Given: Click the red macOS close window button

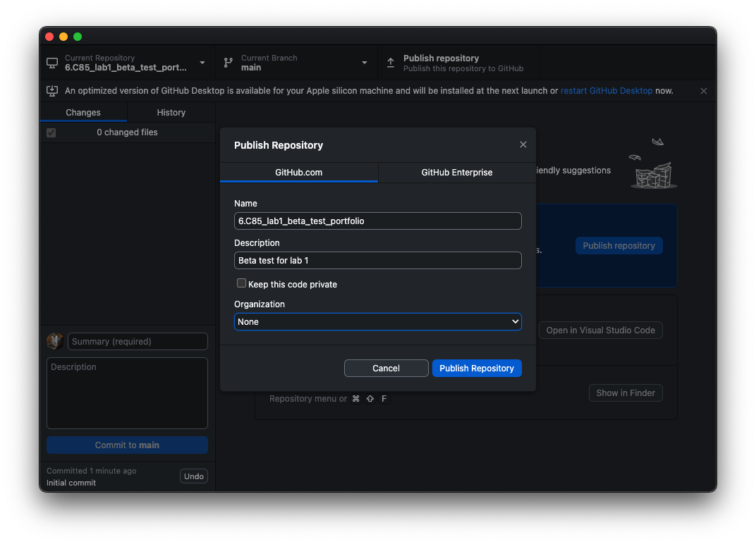Looking at the screenshot, I should (x=49, y=37).
